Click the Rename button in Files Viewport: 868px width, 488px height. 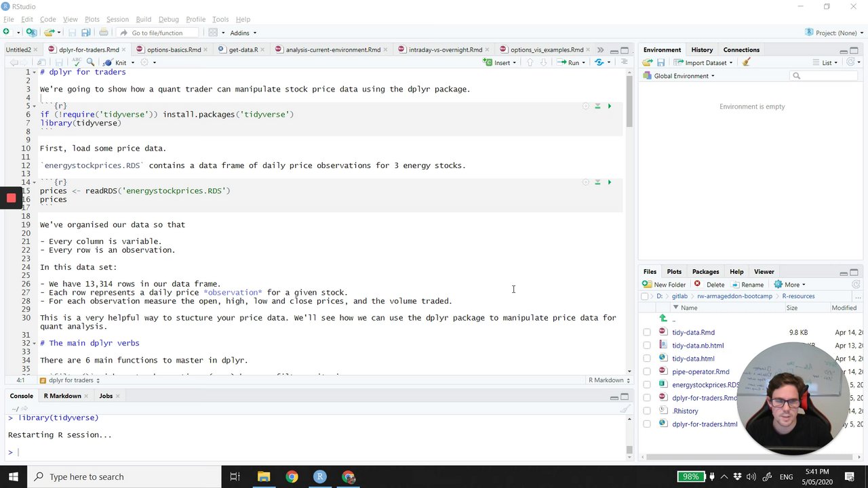click(x=747, y=285)
